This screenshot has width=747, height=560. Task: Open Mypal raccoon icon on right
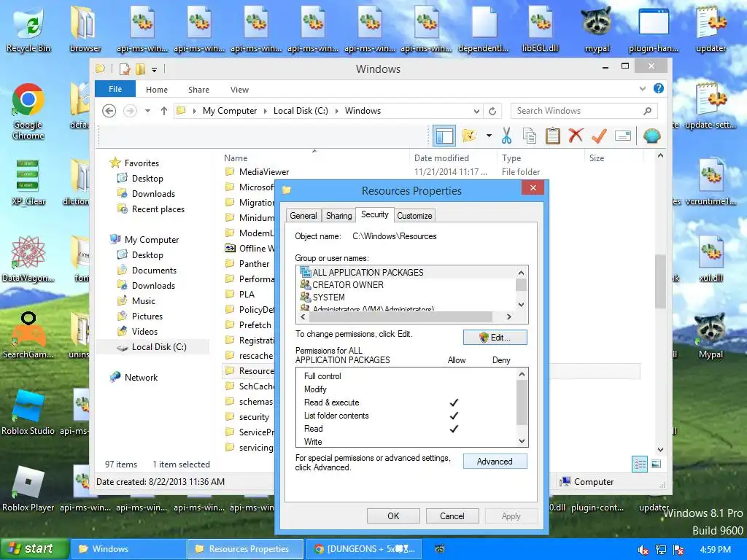711,335
